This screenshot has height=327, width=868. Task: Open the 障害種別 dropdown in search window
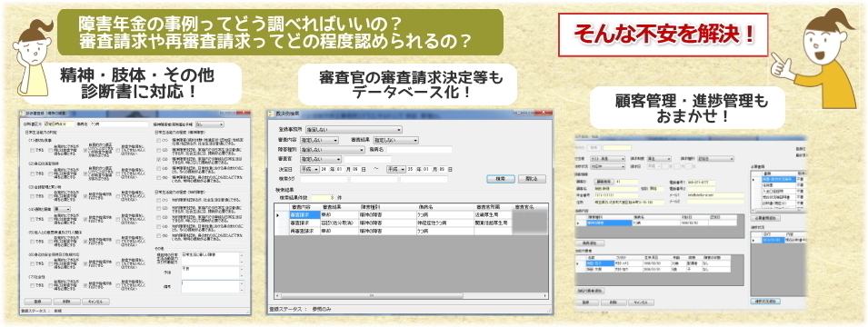[x=332, y=149]
